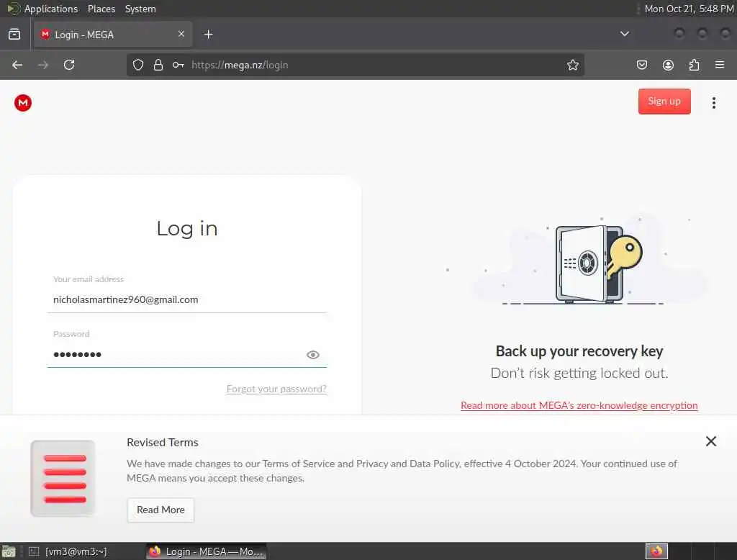Select the Login - MEGA tab
737x560 pixels.
113,35
